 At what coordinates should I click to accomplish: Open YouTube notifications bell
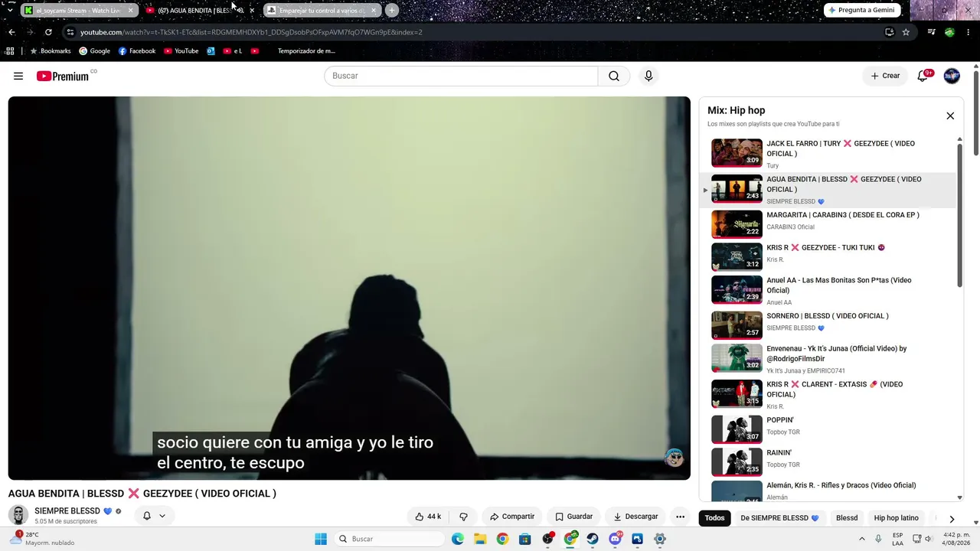[923, 76]
